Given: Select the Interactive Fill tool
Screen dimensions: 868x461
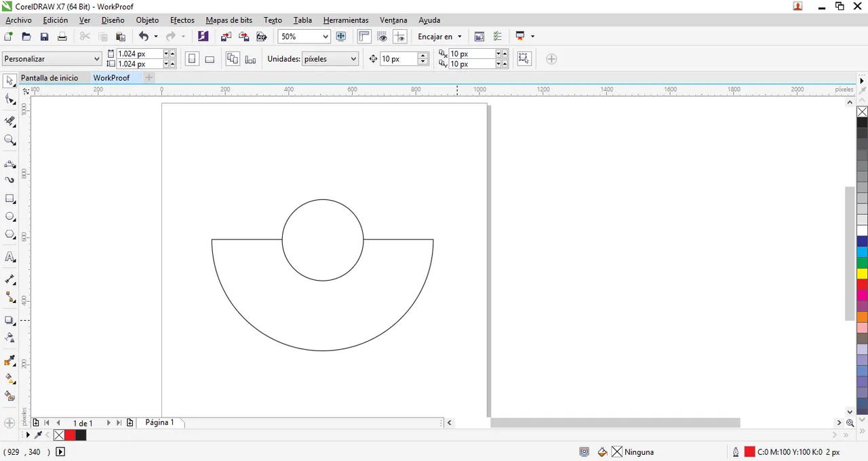Looking at the screenshot, I should point(9,378).
